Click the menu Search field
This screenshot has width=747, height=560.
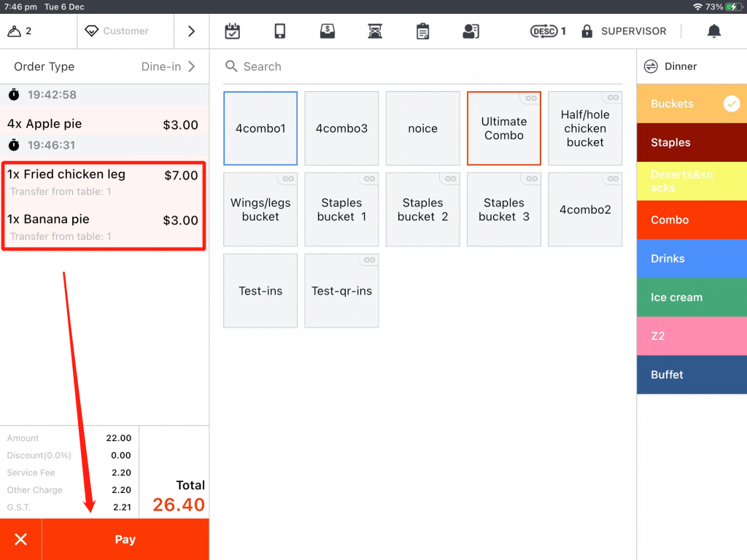click(423, 66)
